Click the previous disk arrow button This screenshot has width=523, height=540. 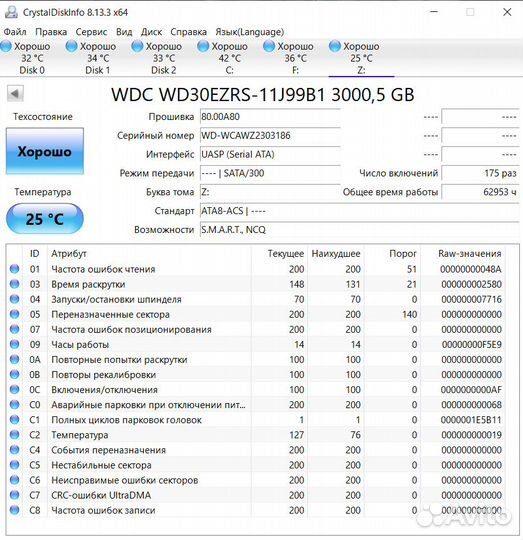(x=15, y=93)
